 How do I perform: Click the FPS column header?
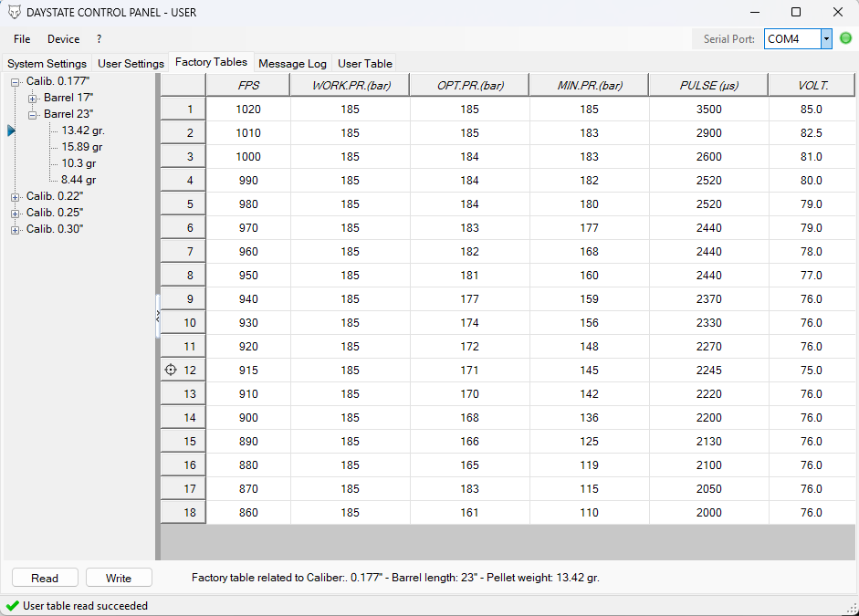(248, 85)
